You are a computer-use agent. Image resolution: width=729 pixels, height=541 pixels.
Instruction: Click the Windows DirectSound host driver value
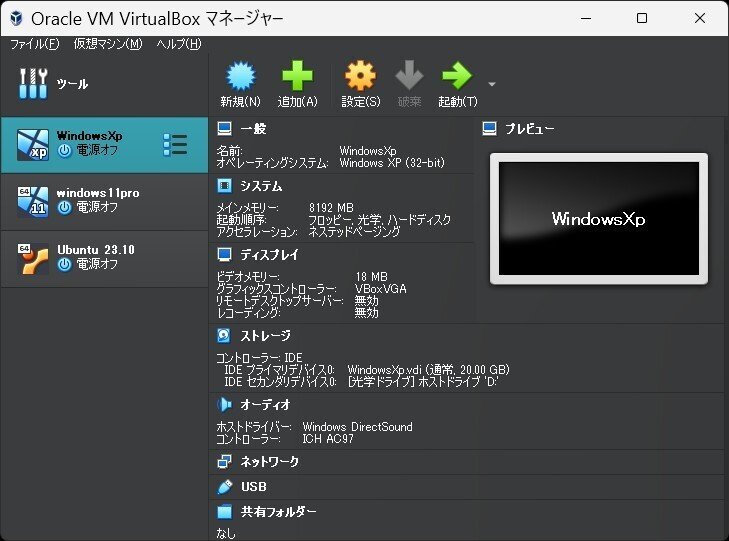[x=358, y=427]
